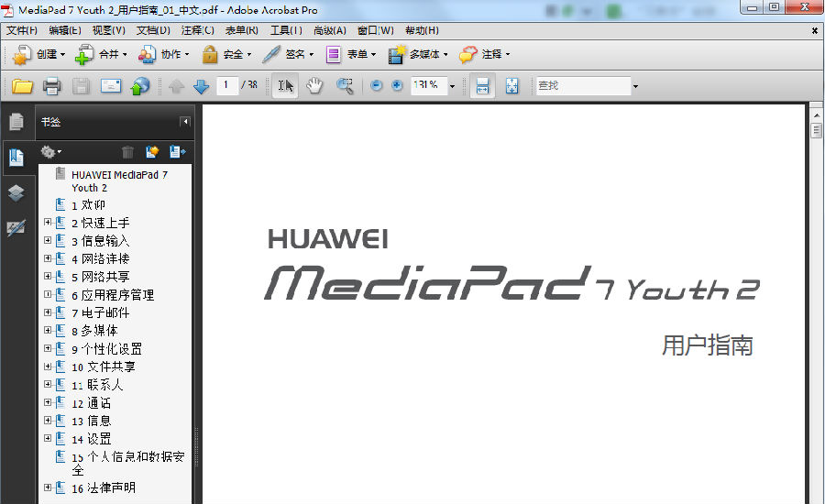
Task: Open the Secure padlock icon
Action: pos(209,54)
